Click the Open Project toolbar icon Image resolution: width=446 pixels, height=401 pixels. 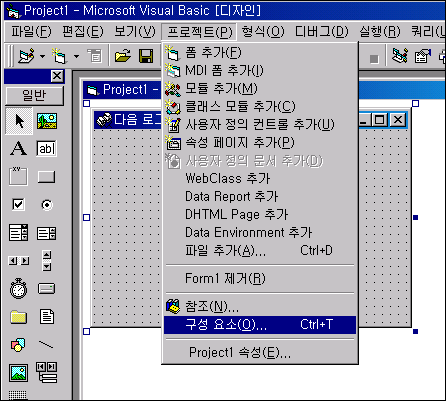click(123, 56)
